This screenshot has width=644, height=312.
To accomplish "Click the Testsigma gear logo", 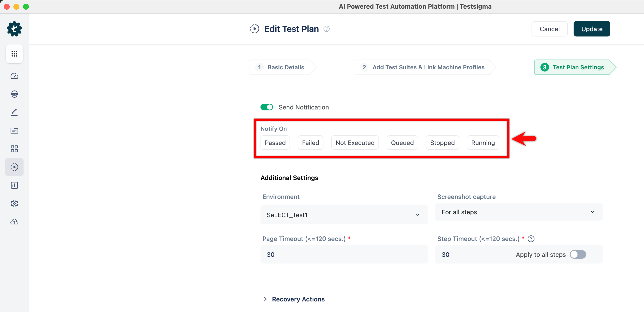I will (14, 29).
